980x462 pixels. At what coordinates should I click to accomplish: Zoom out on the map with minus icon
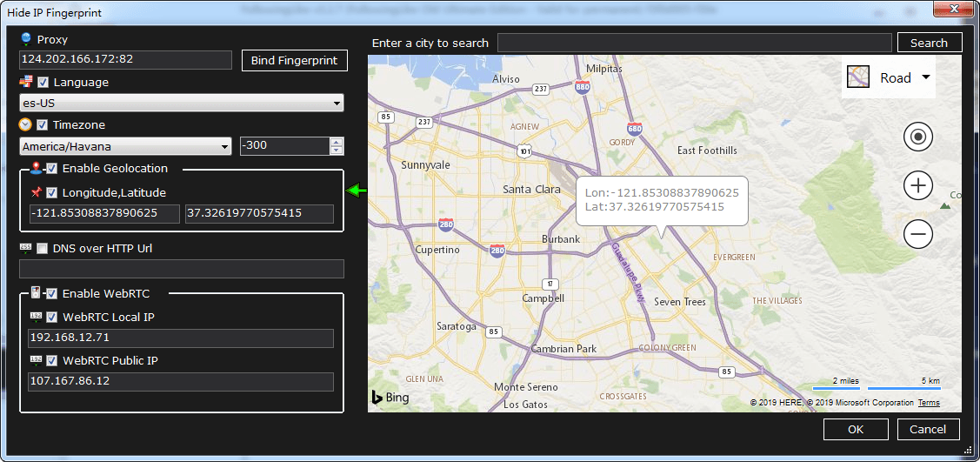tap(918, 234)
